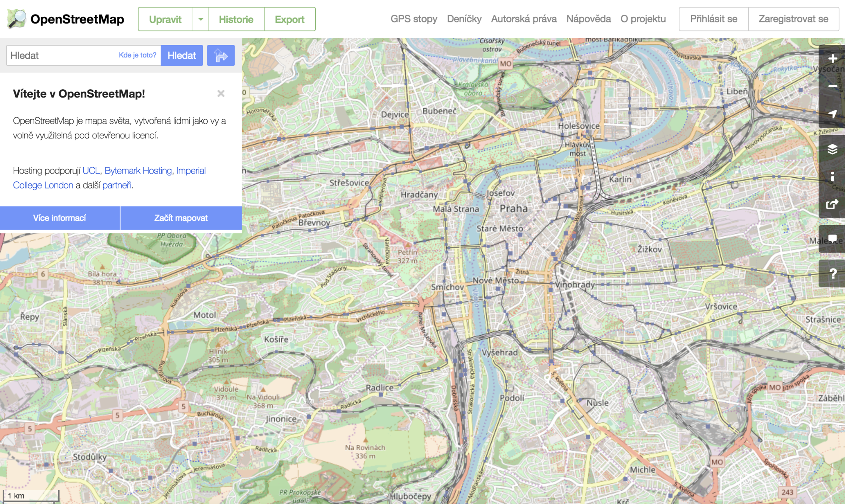Open the Historie tab
845x504 pixels.
[236, 19]
